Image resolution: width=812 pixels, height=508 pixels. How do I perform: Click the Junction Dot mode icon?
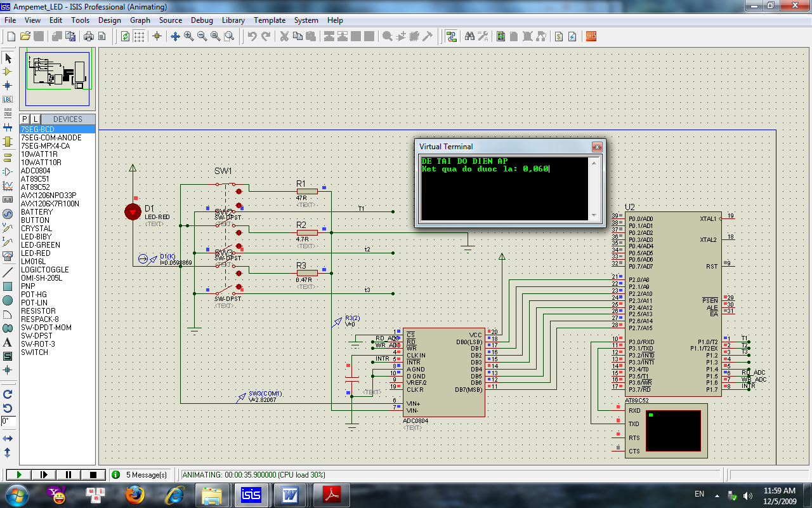8,86
